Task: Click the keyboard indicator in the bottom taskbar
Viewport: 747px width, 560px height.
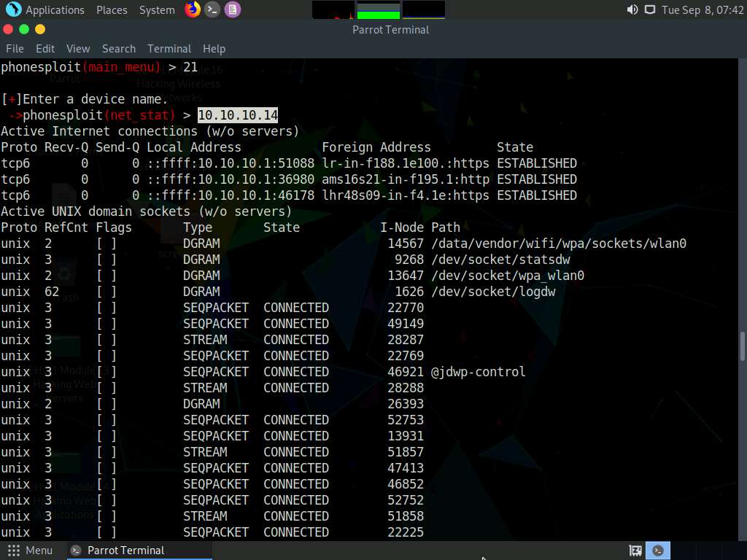Action: (x=635, y=551)
